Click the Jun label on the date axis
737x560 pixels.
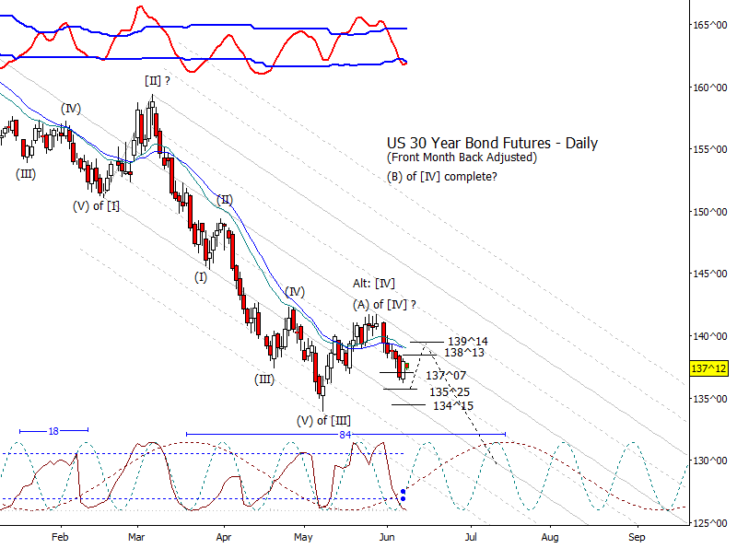pos(387,537)
